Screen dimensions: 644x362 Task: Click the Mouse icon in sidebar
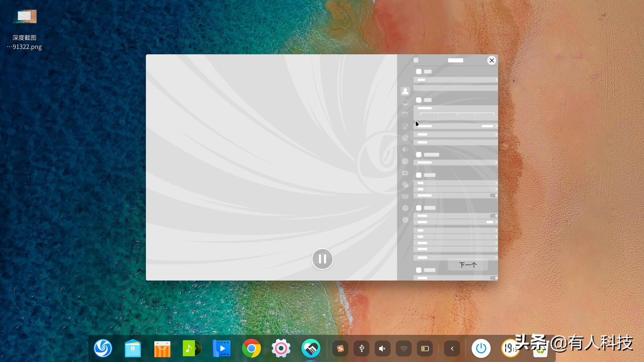click(x=405, y=185)
